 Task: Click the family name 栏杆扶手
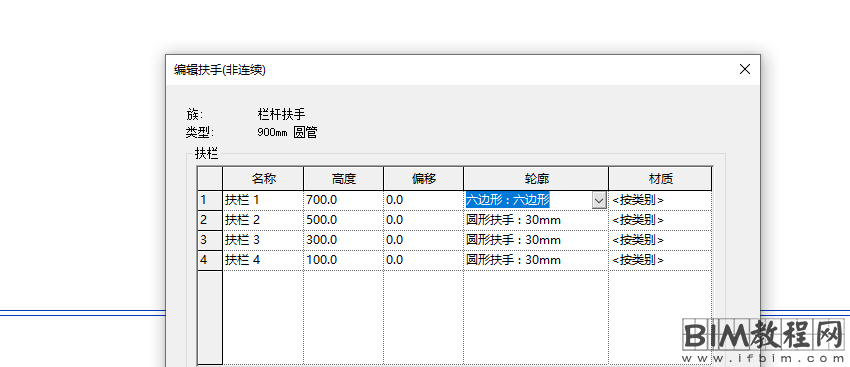click(x=281, y=114)
